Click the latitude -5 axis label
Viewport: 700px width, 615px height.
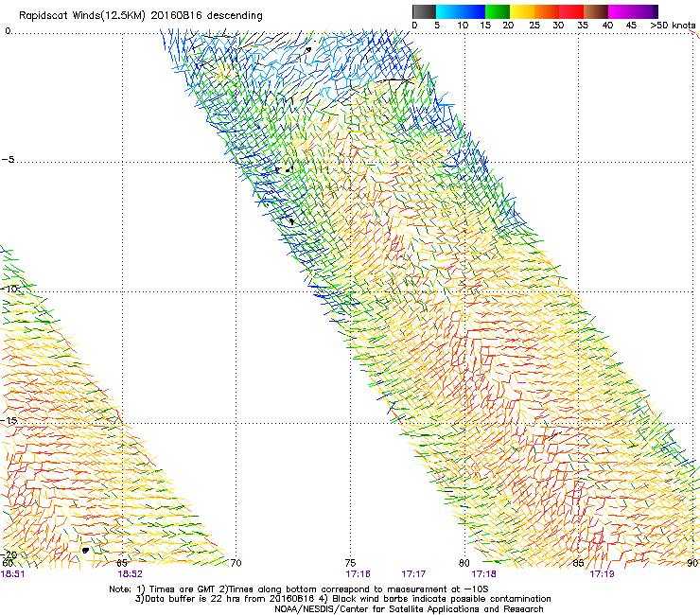coord(8,160)
